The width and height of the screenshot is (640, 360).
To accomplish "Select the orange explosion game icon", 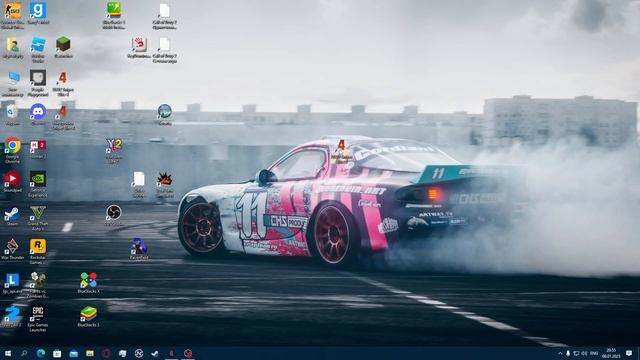I will tap(164, 179).
